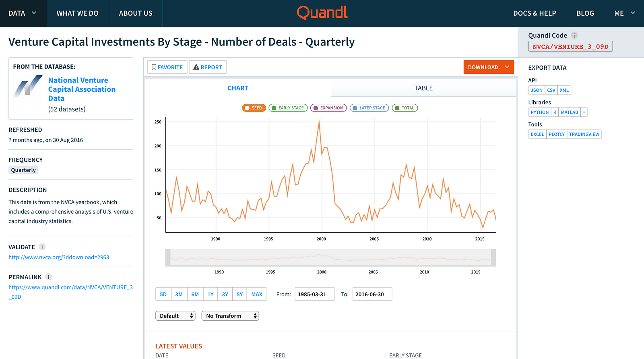Image resolution: width=644 pixels, height=359 pixels.
Task: Set chart range to 3M
Action: click(x=179, y=294)
